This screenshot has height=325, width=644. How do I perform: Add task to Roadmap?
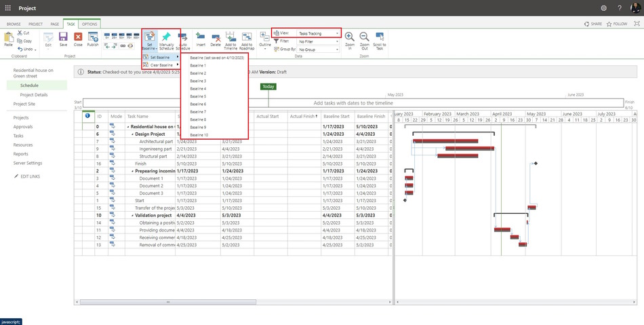[x=247, y=40]
